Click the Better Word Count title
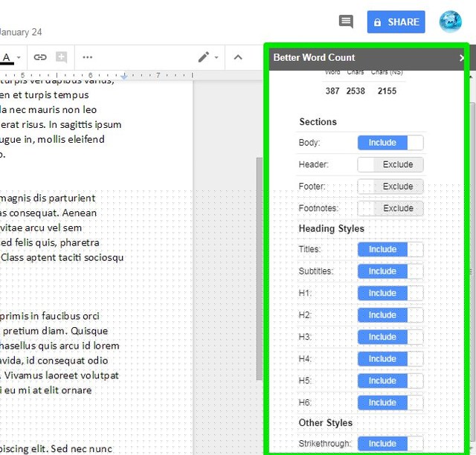Screen dimensions: 476x455 click(314, 58)
